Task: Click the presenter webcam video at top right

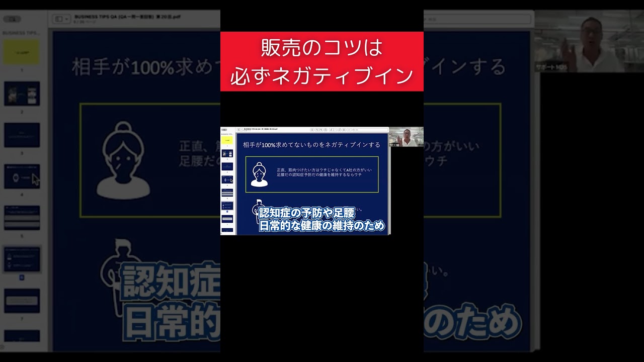Action: tap(589, 43)
